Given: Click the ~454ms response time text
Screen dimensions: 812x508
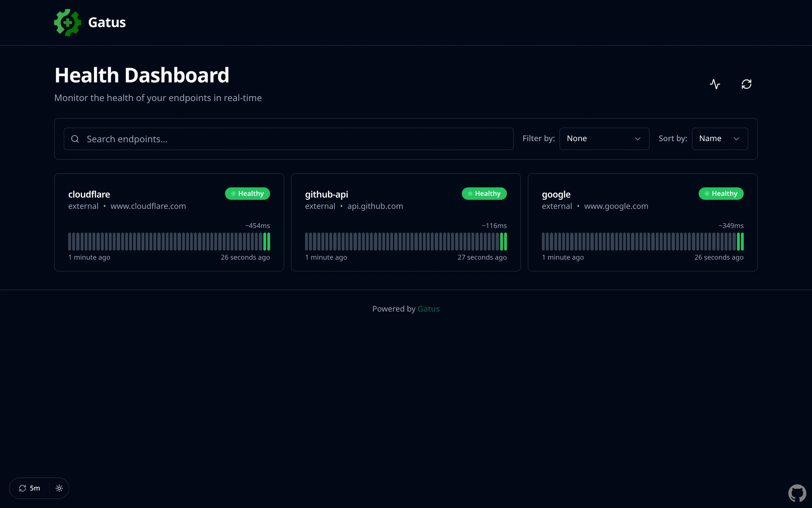Looking at the screenshot, I should click(x=257, y=226).
